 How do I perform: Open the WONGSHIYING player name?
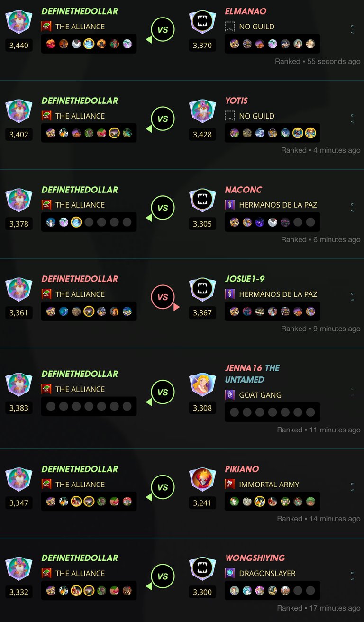coord(255,558)
